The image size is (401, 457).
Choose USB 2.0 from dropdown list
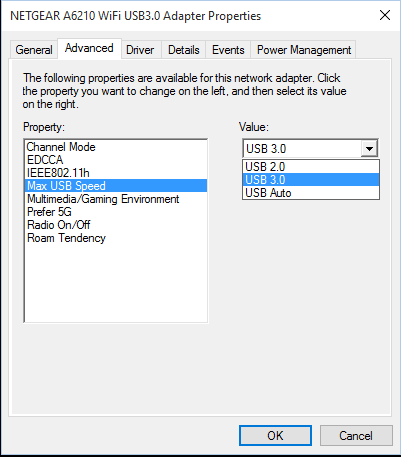click(x=311, y=167)
